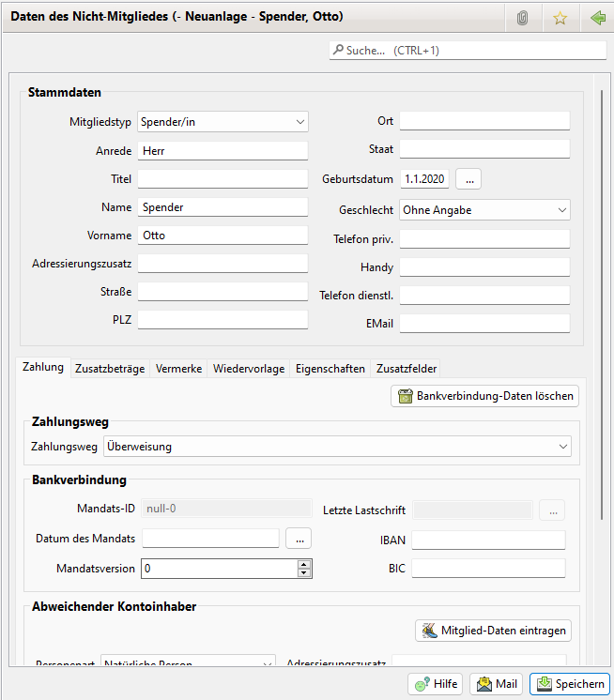Switch to the Zusatzbeträge tab
The image size is (614, 700).
[x=110, y=369]
